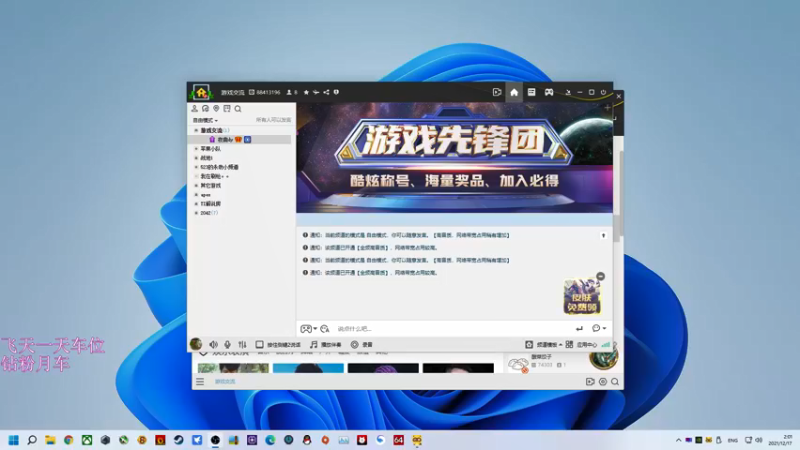The width and height of the screenshot is (800, 450).
Task: Open the video play tab icon
Action: pyautogui.click(x=497, y=92)
